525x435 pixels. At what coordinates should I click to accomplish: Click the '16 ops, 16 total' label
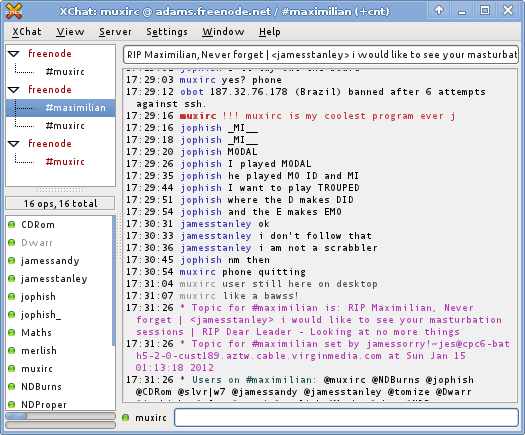coord(60,204)
